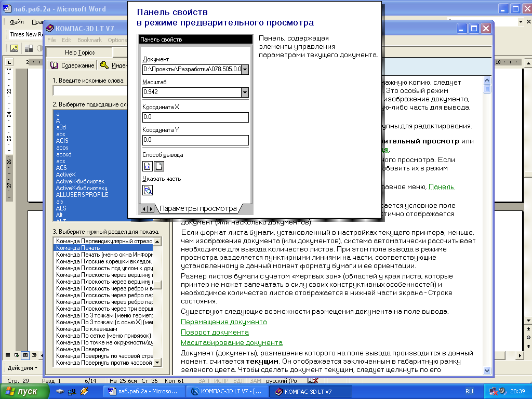Follow the Панель link in help text
This screenshot has width=532, height=399.
click(x=441, y=187)
